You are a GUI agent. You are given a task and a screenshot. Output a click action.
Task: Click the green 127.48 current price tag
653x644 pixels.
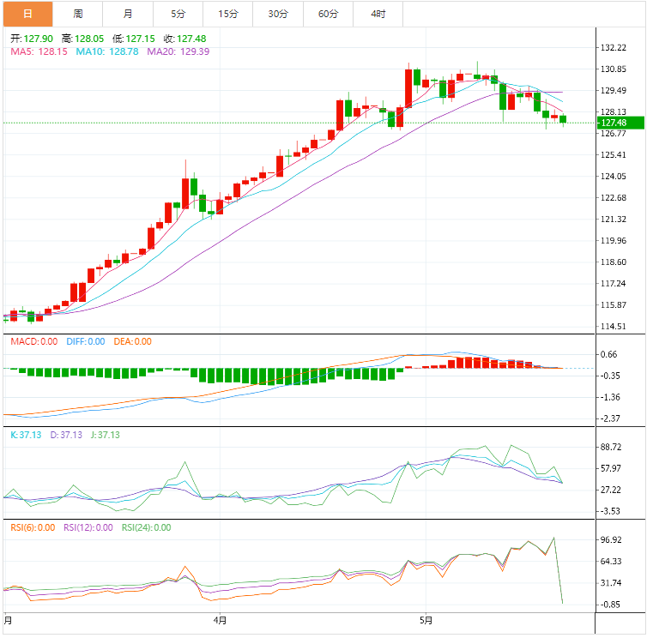615,123
